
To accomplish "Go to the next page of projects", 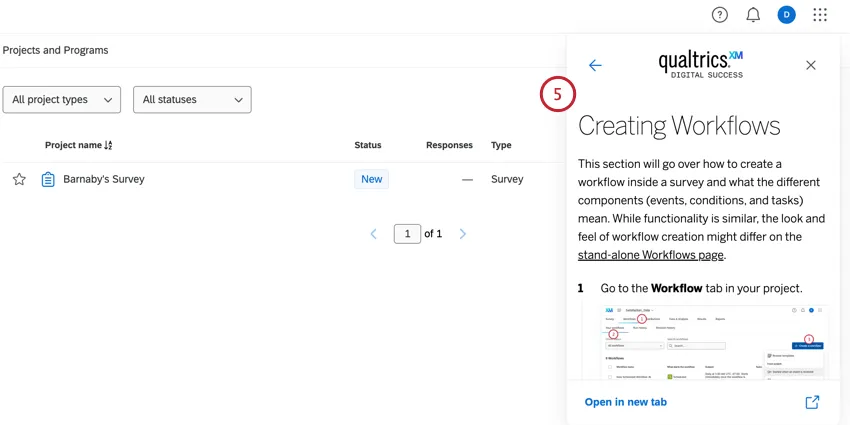I will pyautogui.click(x=463, y=234).
